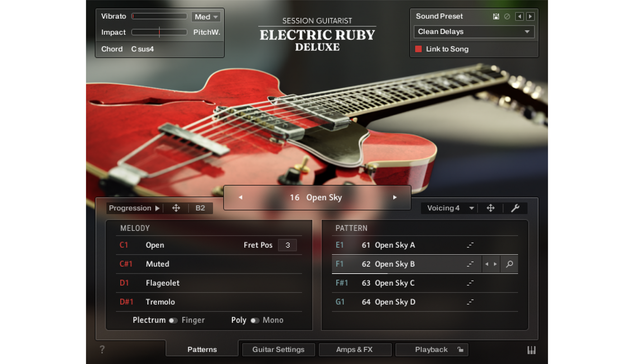Click the E1 key label in Pattern
Screen dimensions: 634x364
coord(340,245)
